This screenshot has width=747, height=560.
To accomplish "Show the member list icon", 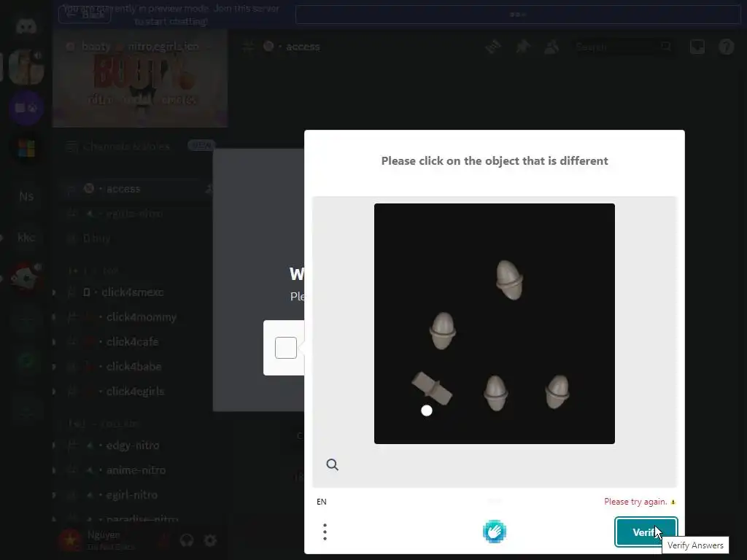I will [x=551, y=46].
